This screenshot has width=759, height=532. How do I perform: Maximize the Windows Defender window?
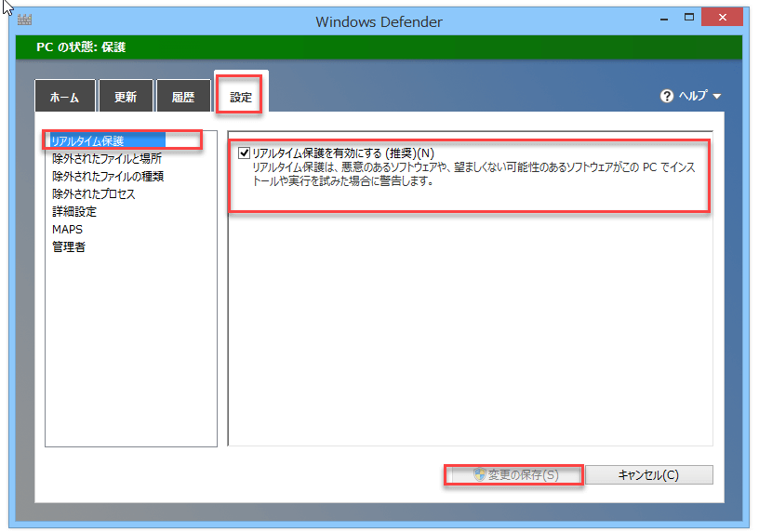click(689, 18)
